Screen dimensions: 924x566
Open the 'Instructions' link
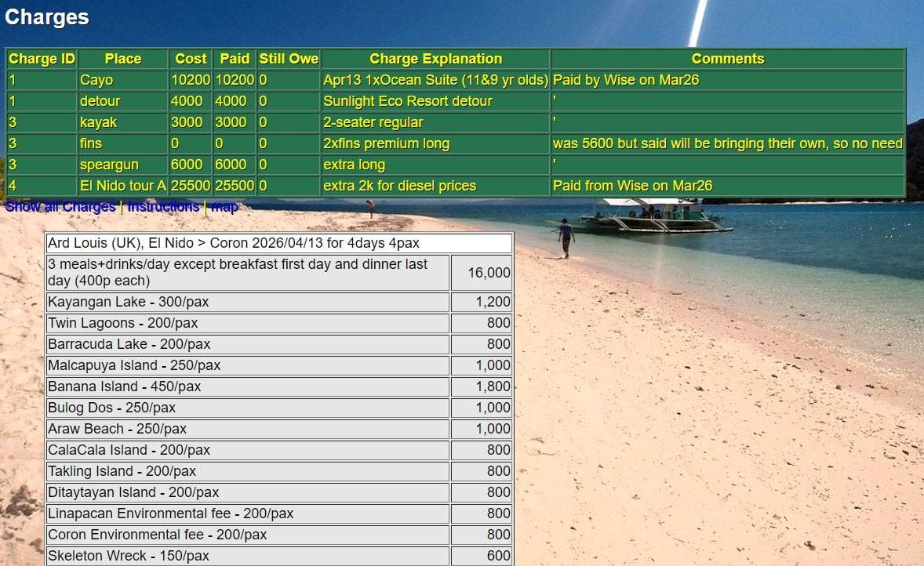(x=163, y=207)
